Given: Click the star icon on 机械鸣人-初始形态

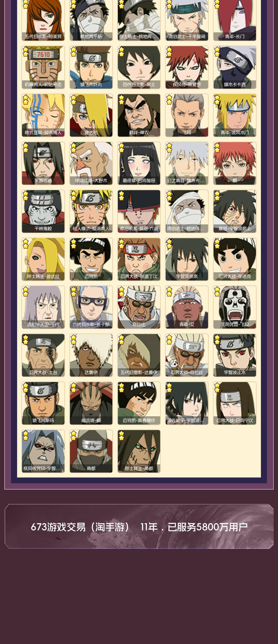Looking at the screenshot, I should pyautogui.click(x=25, y=52).
